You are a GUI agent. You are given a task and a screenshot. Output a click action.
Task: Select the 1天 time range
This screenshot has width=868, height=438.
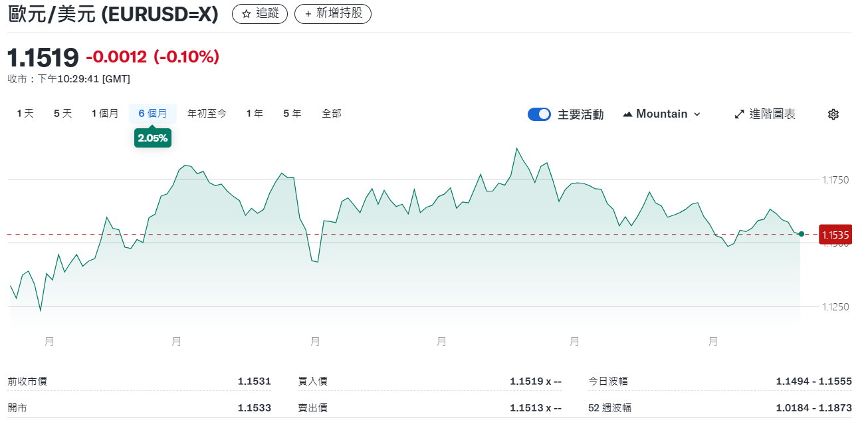click(x=25, y=114)
